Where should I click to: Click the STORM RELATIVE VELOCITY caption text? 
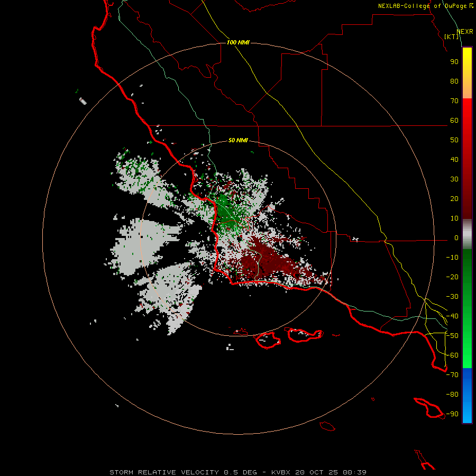coord(164,472)
